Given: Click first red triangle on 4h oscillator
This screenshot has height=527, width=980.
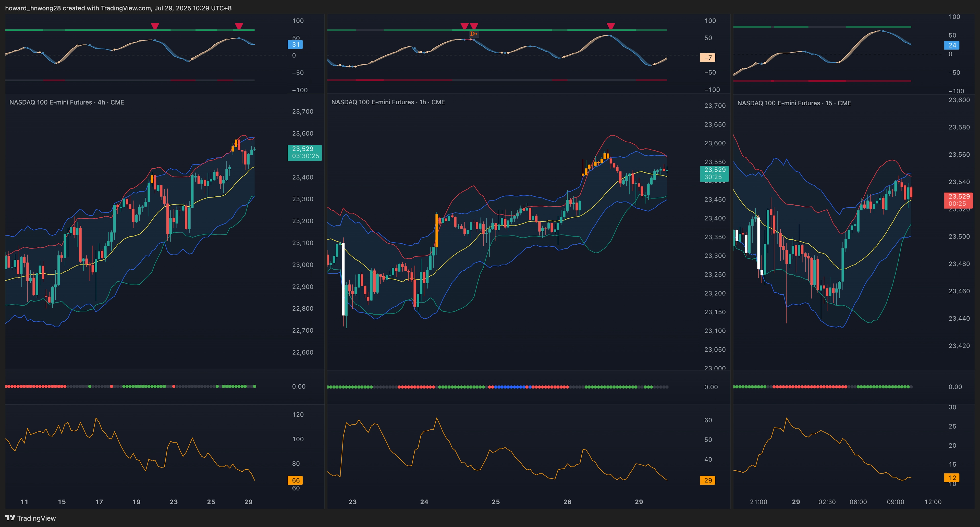Looking at the screenshot, I should pos(155,26).
